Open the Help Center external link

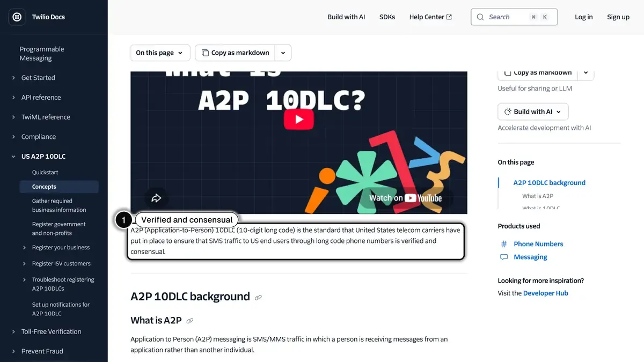click(430, 17)
